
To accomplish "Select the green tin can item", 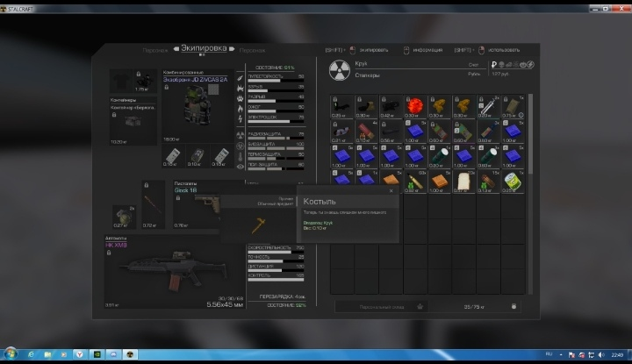I will pyautogui.click(x=513, y=182).
